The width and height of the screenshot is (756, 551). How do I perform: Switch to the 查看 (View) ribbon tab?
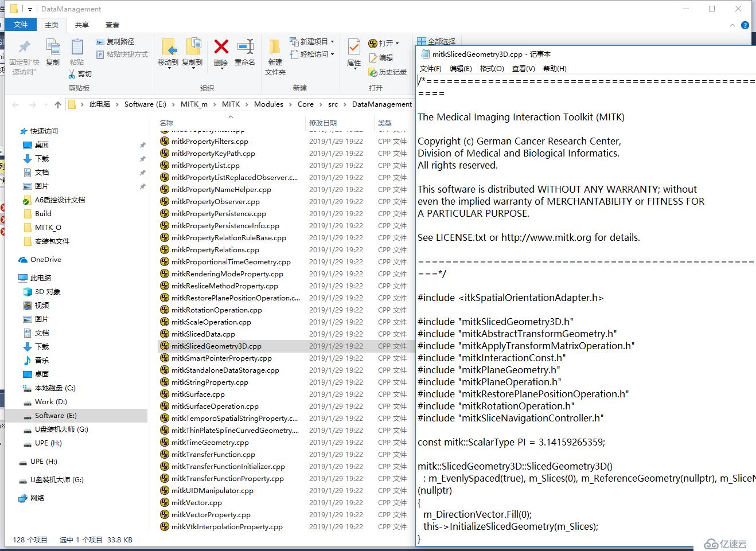pyautogui.click(x=112, y=25)
